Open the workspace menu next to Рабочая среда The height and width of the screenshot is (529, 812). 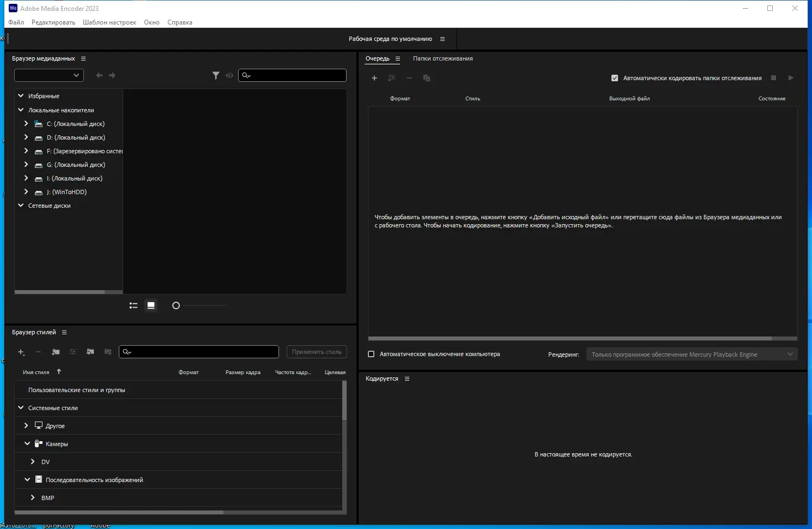tap(443, 39)
